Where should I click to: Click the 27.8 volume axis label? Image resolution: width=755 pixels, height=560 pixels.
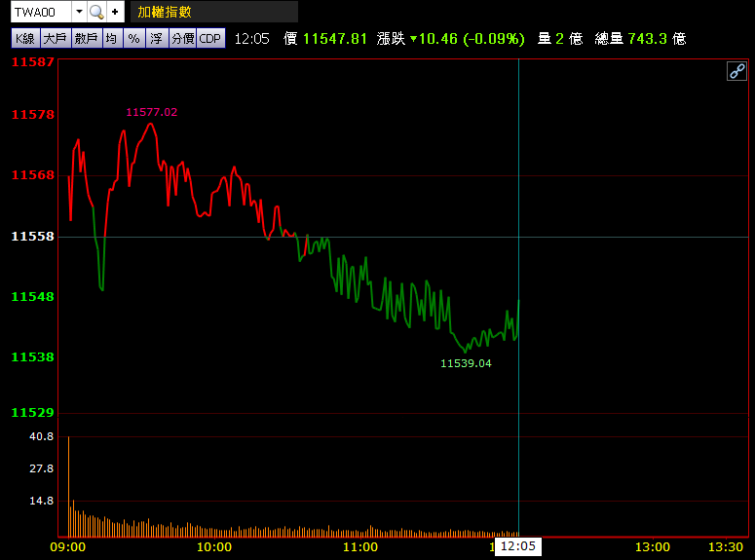coord(42,468)
